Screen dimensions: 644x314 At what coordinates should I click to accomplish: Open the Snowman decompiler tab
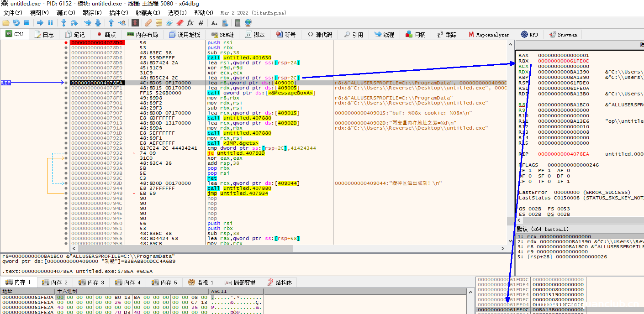[563, 35]
